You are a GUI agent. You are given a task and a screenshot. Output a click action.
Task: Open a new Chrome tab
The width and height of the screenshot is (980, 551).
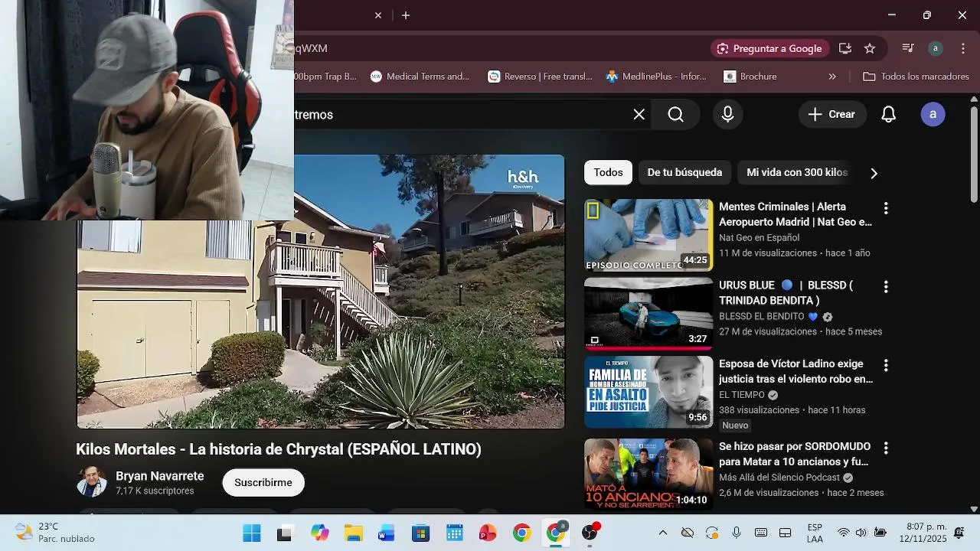point(406,15)
